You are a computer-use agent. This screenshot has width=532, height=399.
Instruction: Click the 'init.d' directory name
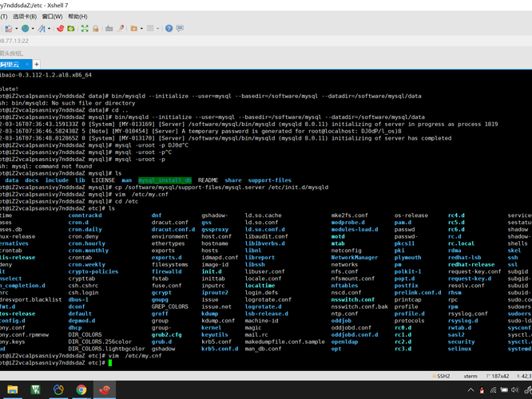212,271
